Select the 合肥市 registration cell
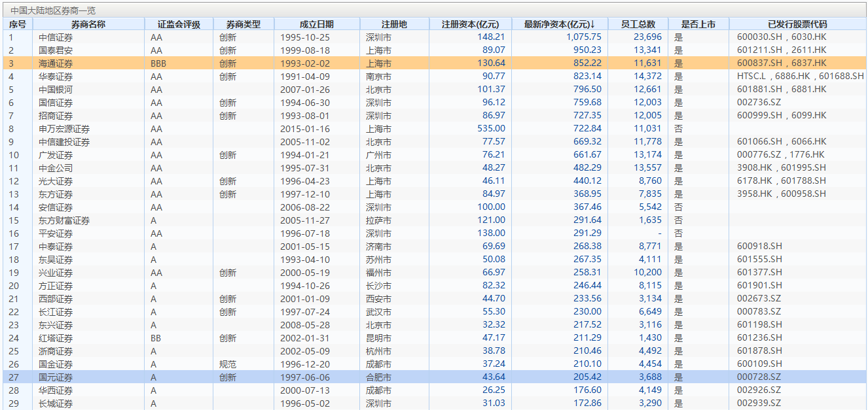The height and width of the screenshot is (410, 868). [378, 377]
